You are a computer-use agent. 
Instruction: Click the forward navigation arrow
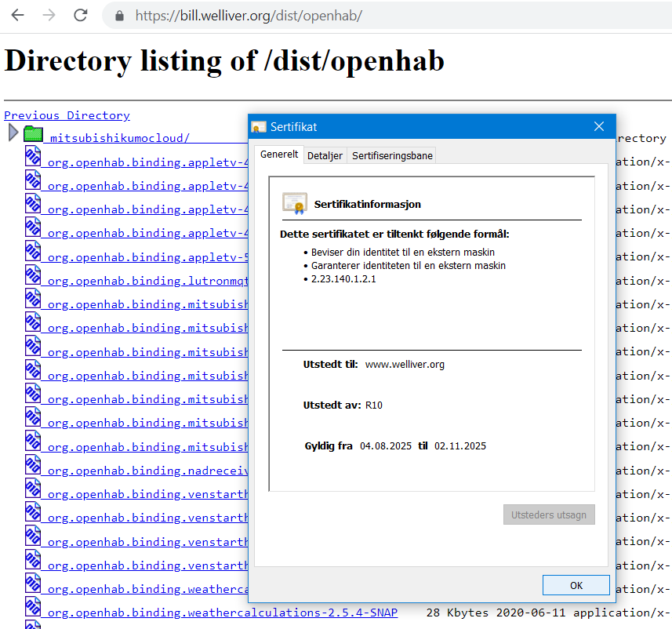point(48,15)
